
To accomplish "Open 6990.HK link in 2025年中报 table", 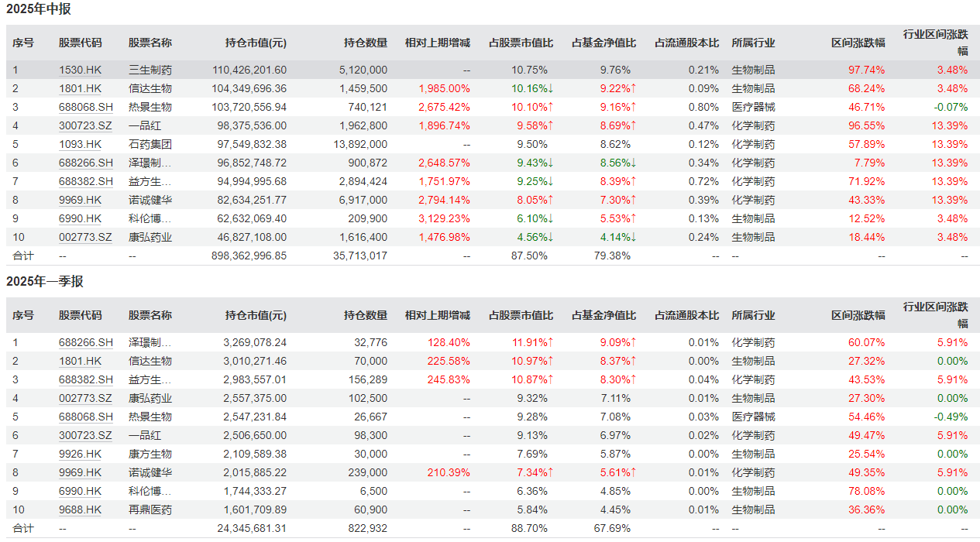I will tap(81, 218).
